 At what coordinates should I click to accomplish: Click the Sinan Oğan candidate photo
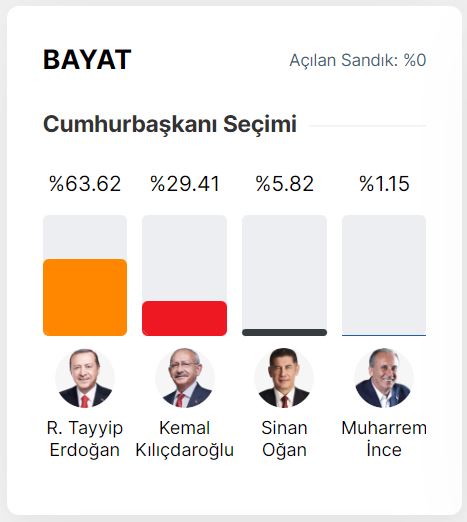pos(284,378)
